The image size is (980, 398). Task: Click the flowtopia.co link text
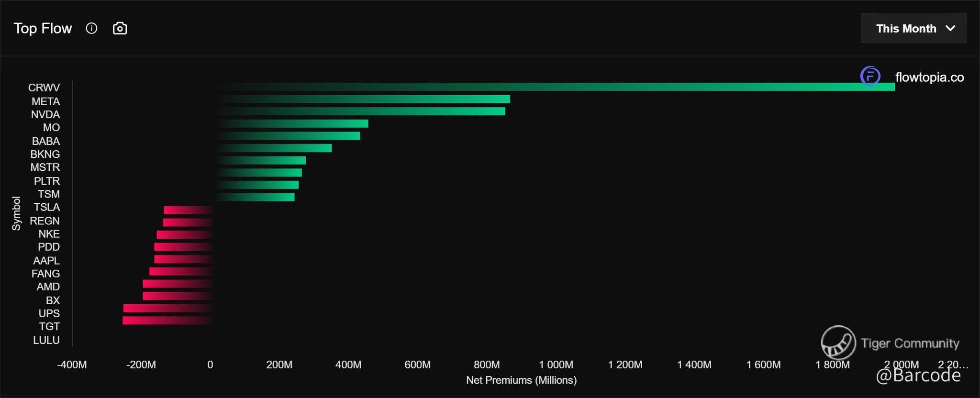tap(929, 77)
